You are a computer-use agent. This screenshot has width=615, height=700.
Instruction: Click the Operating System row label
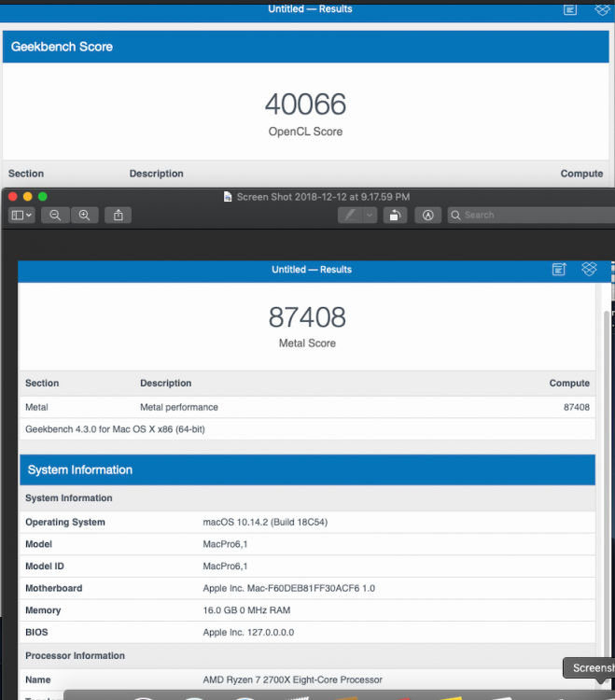65,523
